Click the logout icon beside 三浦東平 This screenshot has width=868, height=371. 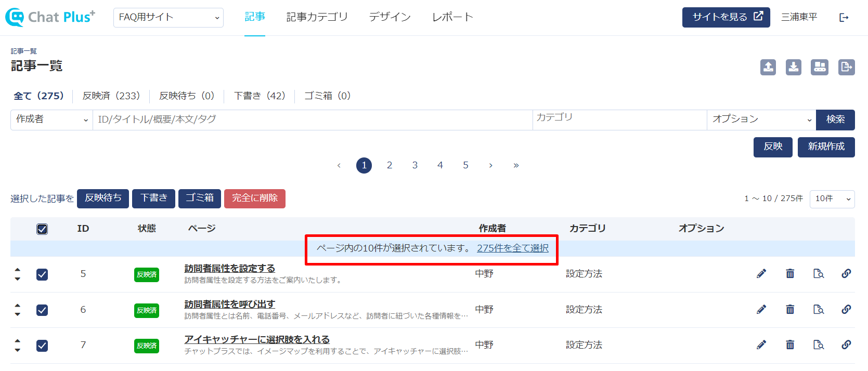point(844,18)
